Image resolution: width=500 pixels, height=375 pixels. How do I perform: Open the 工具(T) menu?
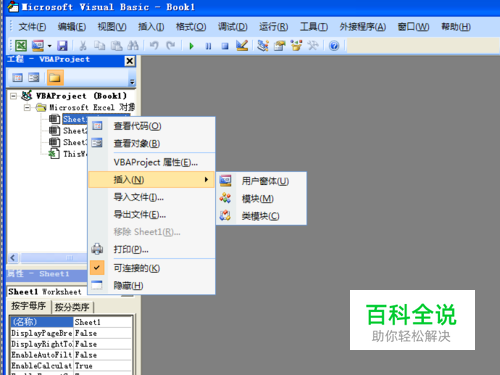pos(314,27)
